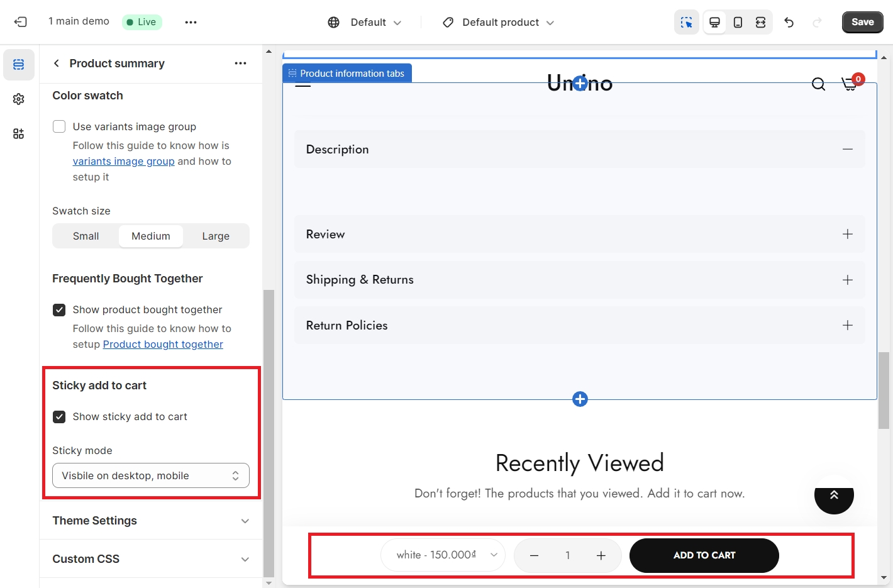Click plus to increase sticky cart quantity
This screenshot has height=588, width=893.
click(601, 555)
